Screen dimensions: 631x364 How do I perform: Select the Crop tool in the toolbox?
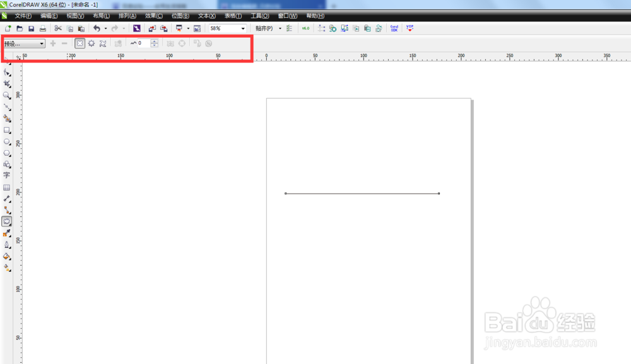7,84
